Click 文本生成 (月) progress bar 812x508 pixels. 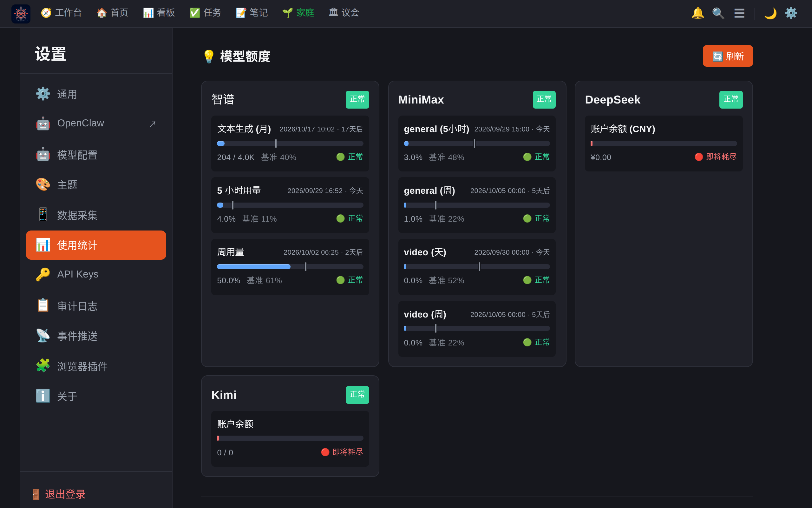(290, 144)
